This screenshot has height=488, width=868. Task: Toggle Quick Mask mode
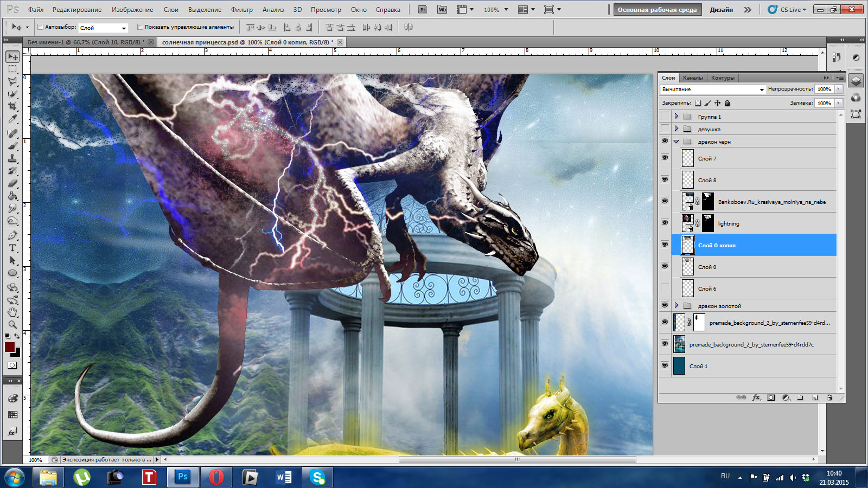pos(12,365)
